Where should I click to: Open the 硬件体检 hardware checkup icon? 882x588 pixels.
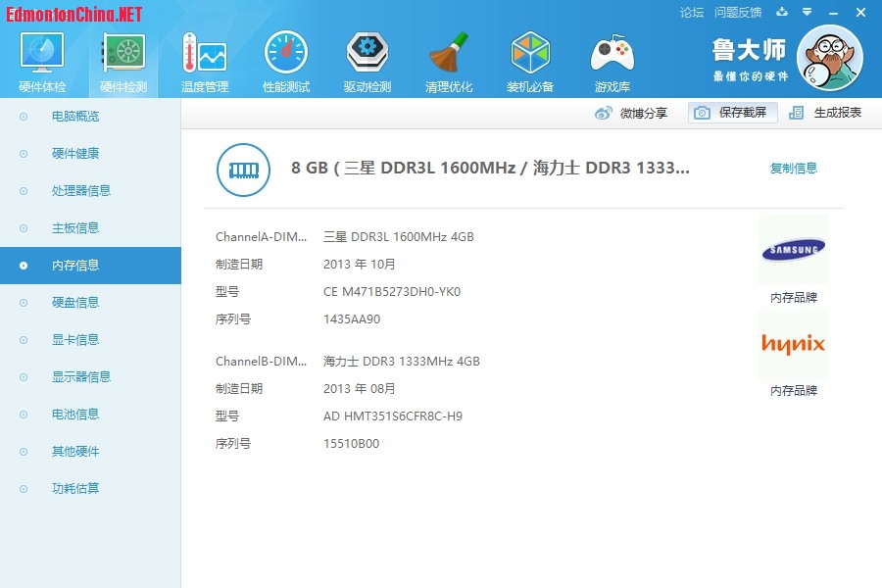(42, 54)
